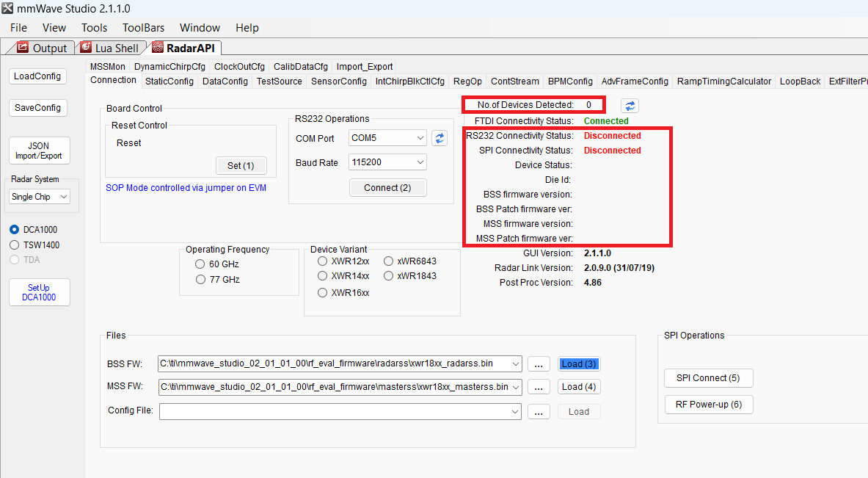Select xWR1843 device variant
The height and width of the screenshot is (478, 868).
point(389,276)
